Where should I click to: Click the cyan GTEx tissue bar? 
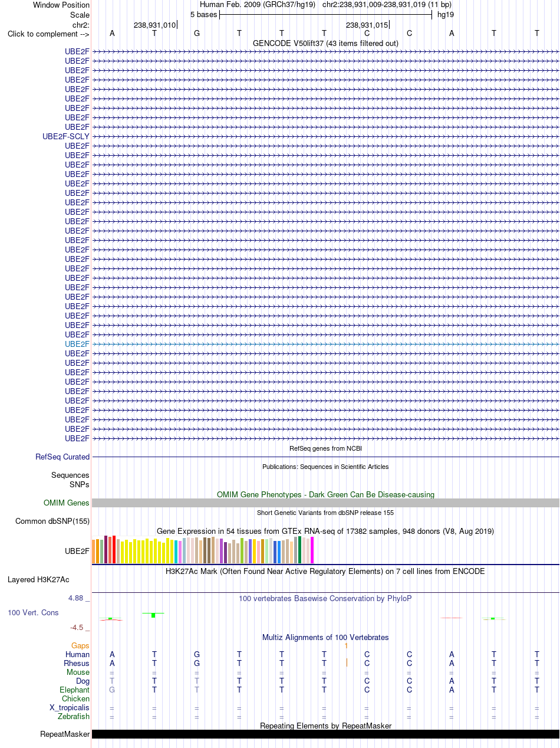[176, 552]
